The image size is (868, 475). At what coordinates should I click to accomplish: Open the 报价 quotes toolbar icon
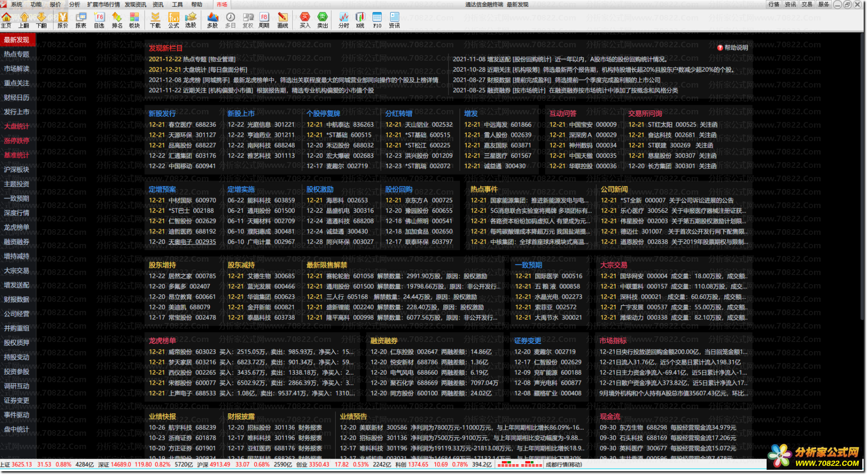pos(63,20)
